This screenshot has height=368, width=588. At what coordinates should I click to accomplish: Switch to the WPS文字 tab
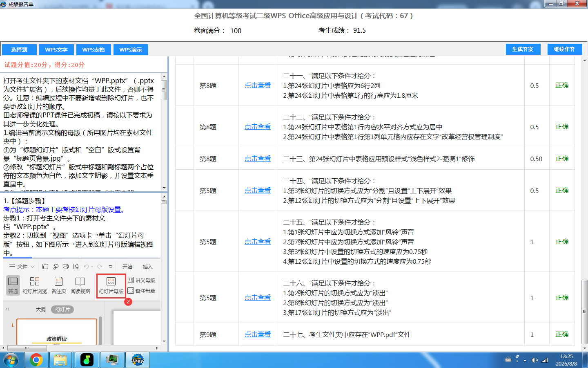pyautogui.click(x=56, y=50)
